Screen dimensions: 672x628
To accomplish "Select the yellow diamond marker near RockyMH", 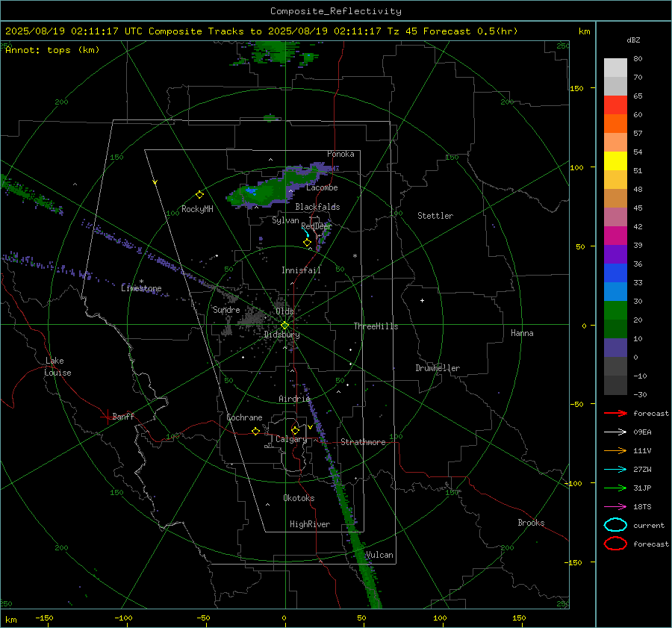I will pyautogui.click(x=199, y=195).
